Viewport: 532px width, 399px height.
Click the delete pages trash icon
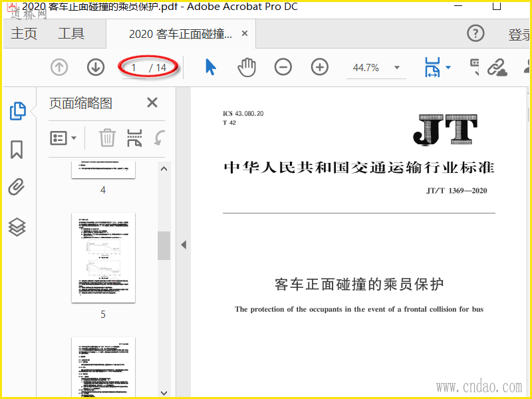108,138
